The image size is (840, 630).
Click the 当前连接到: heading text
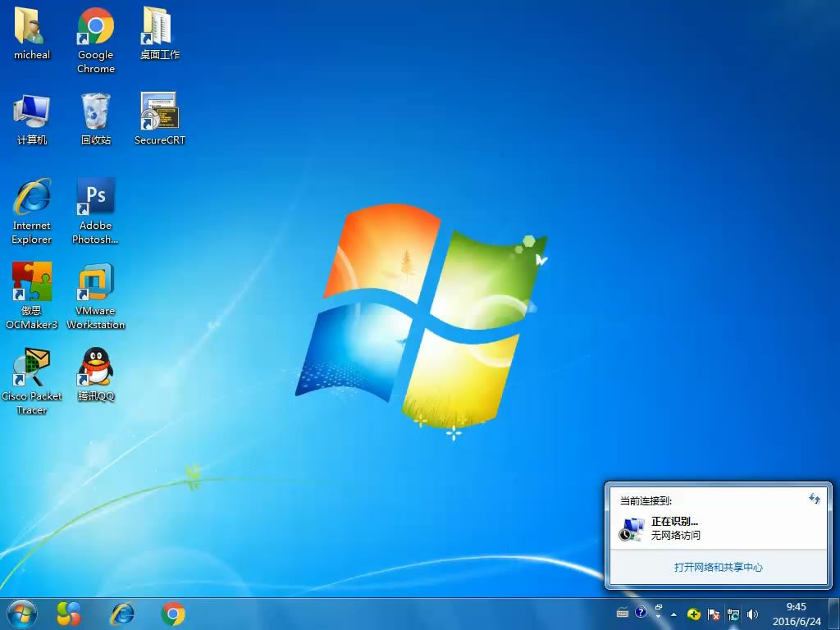[646, 501]
